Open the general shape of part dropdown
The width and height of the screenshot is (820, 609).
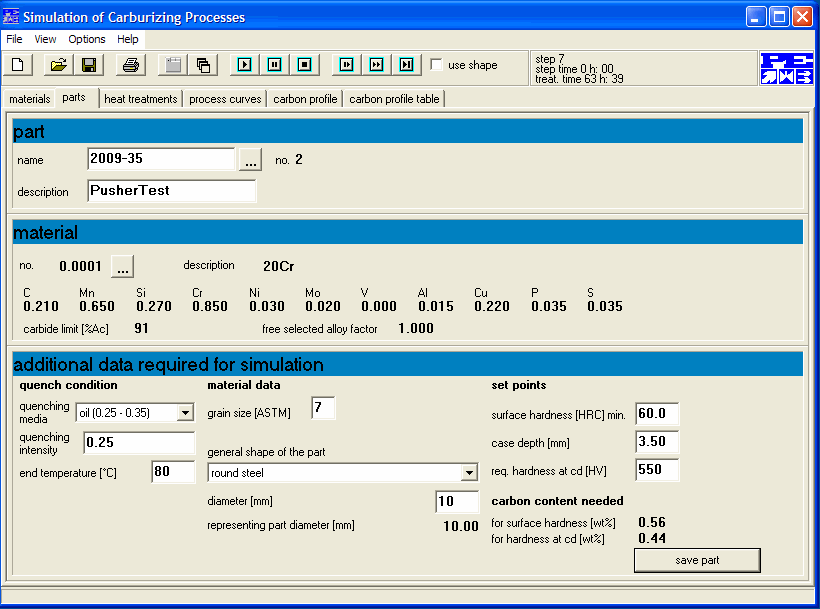[x=470, y=473]
